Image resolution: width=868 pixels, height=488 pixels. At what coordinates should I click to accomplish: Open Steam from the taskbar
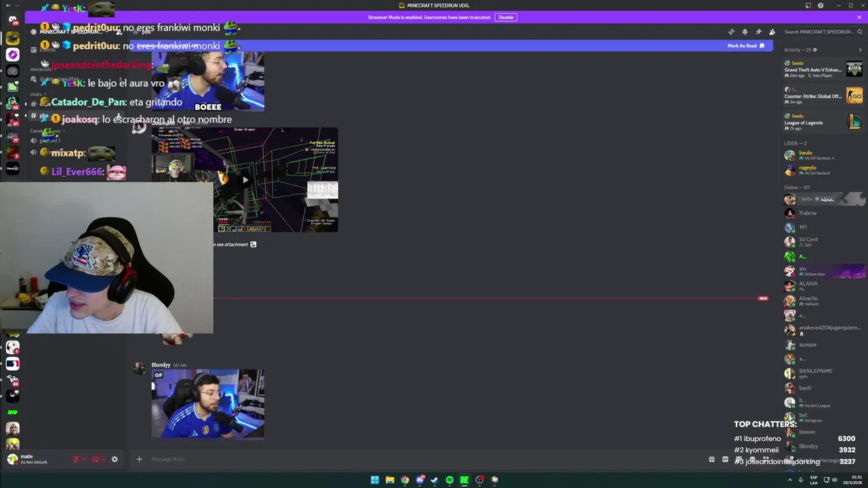coord(435,480)
